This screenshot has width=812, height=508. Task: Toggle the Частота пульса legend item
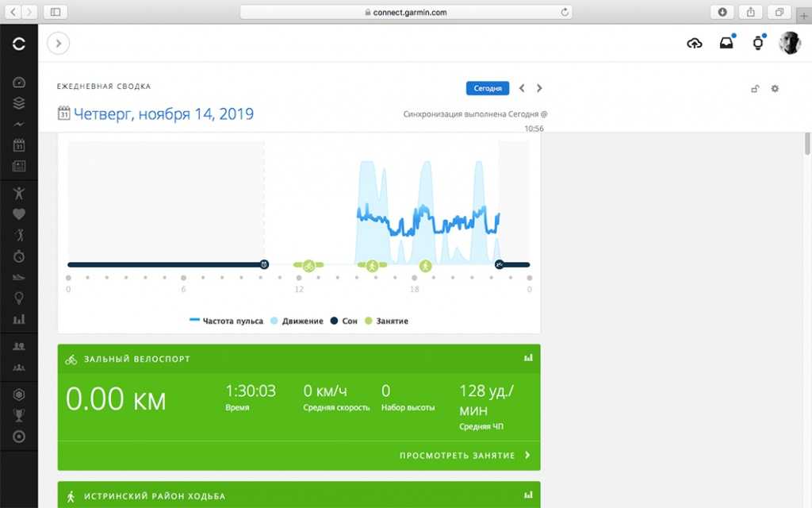click(216, 321)
